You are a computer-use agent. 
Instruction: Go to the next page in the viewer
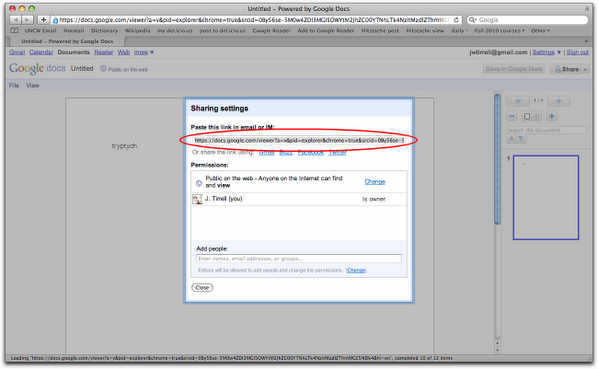558,101
